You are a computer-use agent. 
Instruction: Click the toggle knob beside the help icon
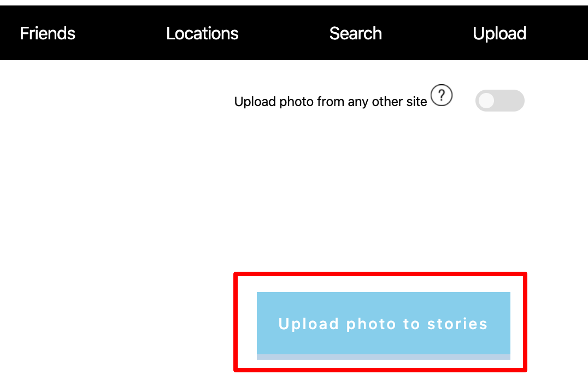[x=486, y=101]
